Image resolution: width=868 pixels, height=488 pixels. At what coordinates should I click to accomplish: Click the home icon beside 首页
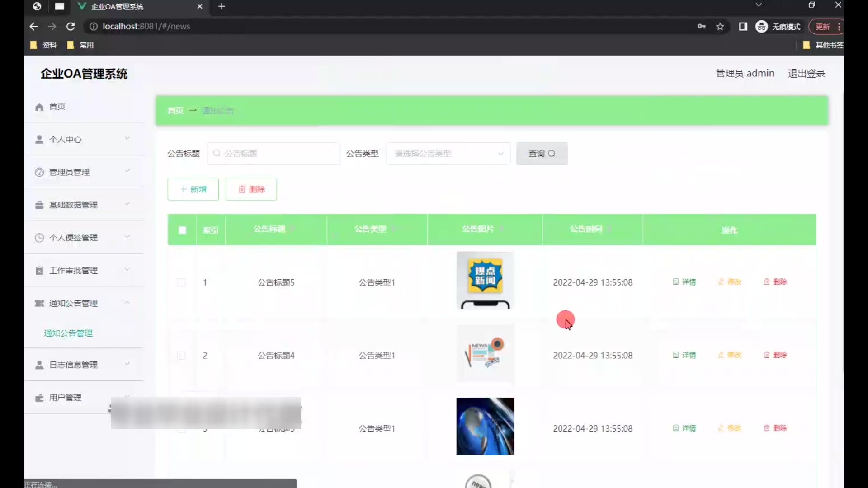click(39, 107)
